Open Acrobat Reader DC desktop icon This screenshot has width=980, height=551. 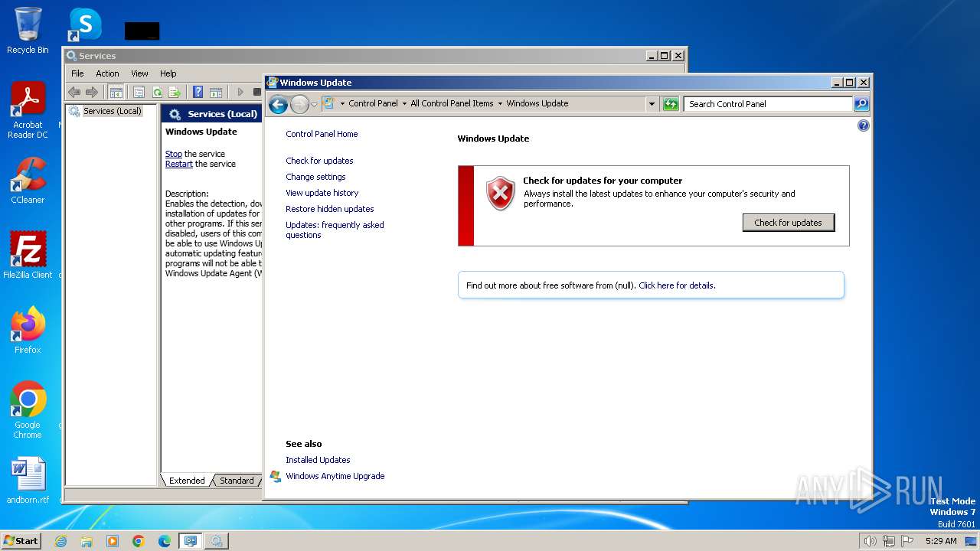[28, 110]
